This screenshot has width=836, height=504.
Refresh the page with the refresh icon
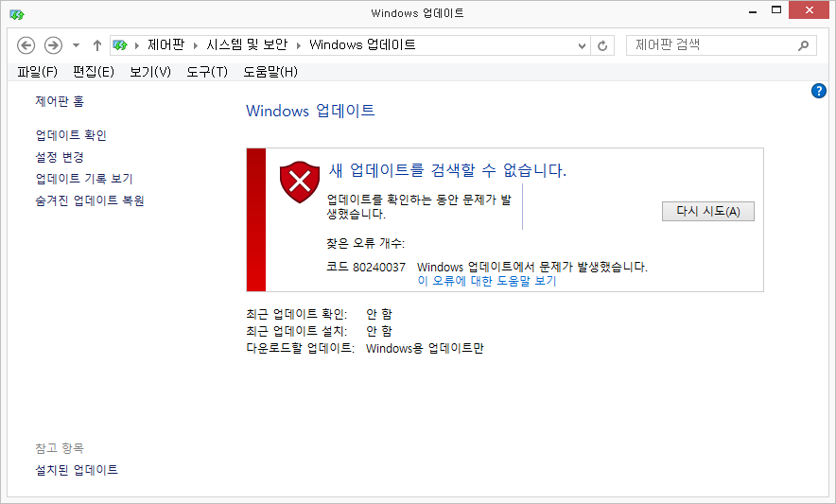coord(602,46)
